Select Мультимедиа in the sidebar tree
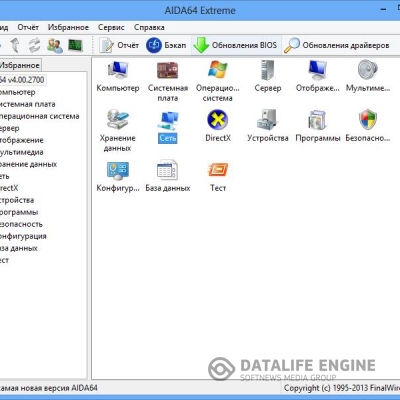Screen dimensions: 400x400 [x=22, y=152]
